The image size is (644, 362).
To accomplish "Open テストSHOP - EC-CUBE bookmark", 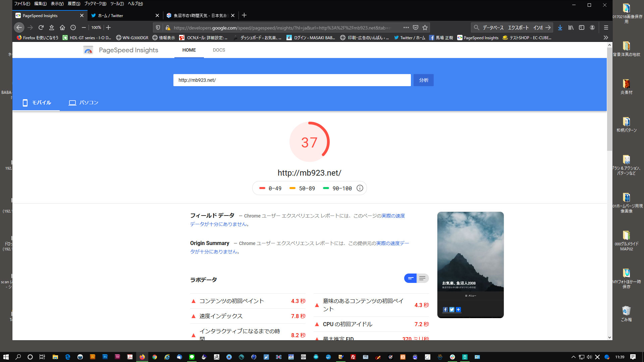I will click(527, 38).
